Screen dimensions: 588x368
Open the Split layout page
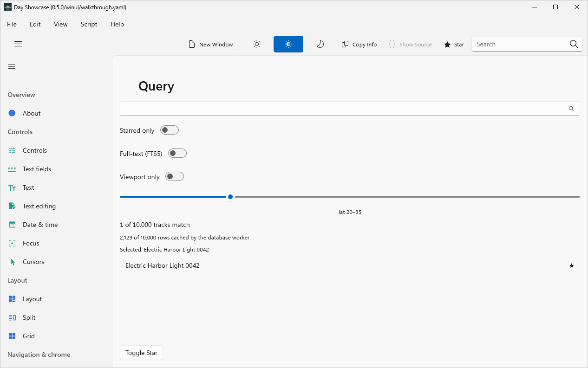coord(56,317)
